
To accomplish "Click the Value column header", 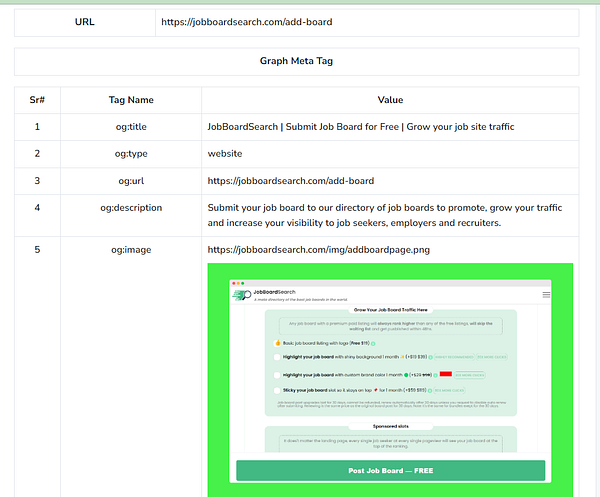I will pos(390,100).
